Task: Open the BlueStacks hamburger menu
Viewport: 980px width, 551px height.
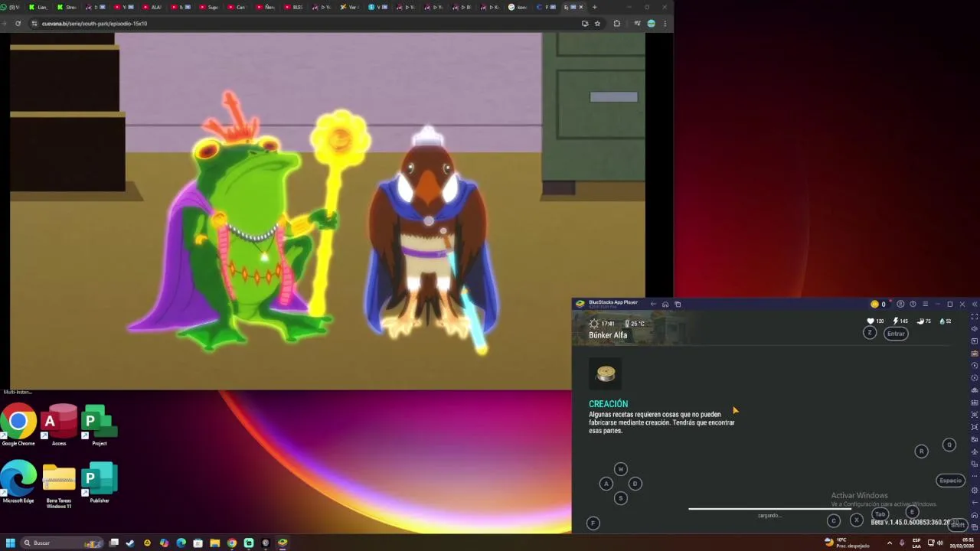Action: click(x=925, y=304)
